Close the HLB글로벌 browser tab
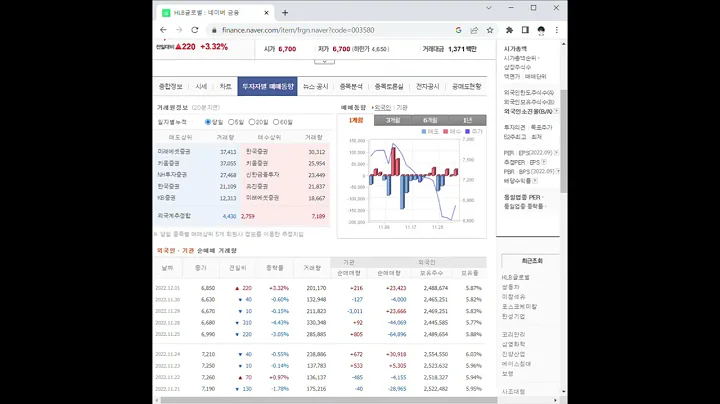Image resolution: width=720 pixels, height=404 pixels. (266, 13)
